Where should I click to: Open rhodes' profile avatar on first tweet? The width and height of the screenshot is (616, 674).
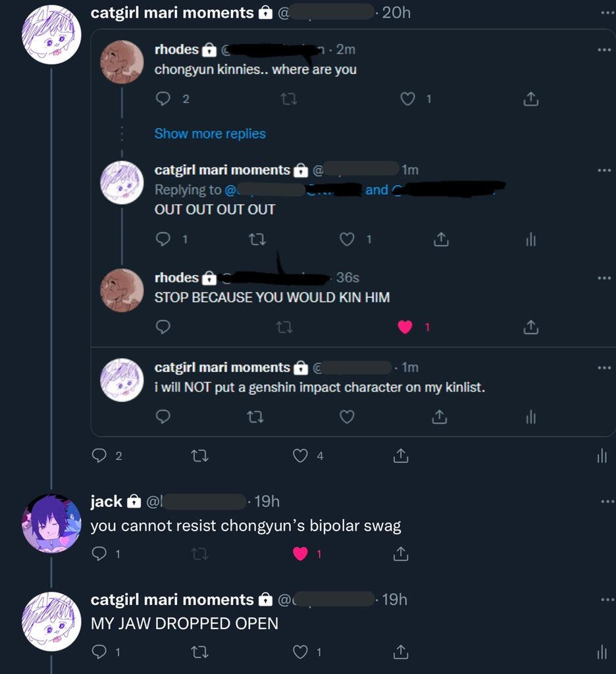tap(122, 62)
